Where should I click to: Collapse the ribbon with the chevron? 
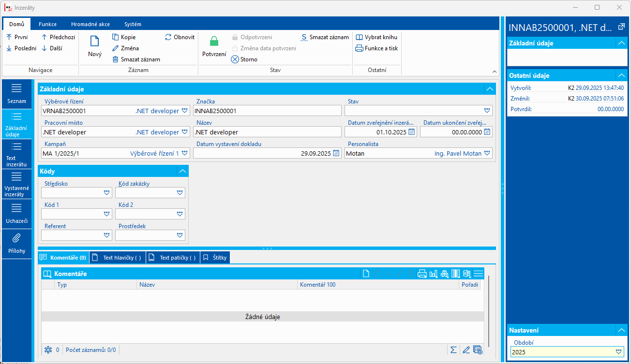pos(494,71)
